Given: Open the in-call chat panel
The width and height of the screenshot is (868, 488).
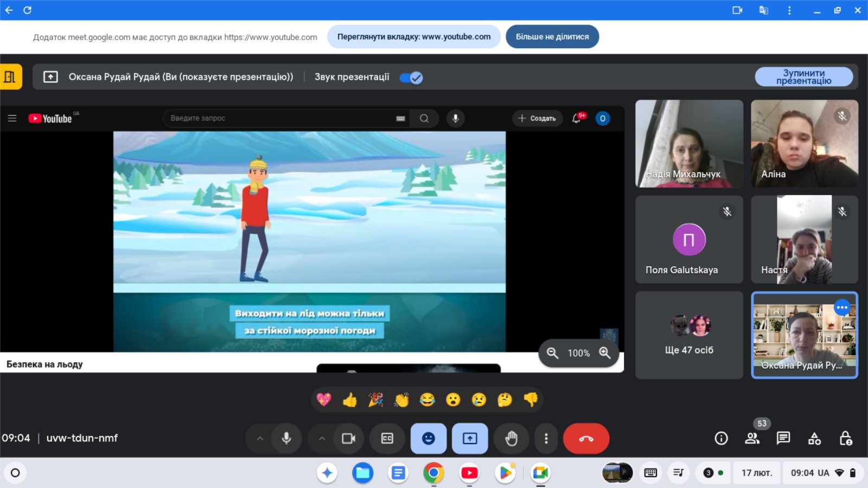Looking at the screenshot, I should click(783, 438).
